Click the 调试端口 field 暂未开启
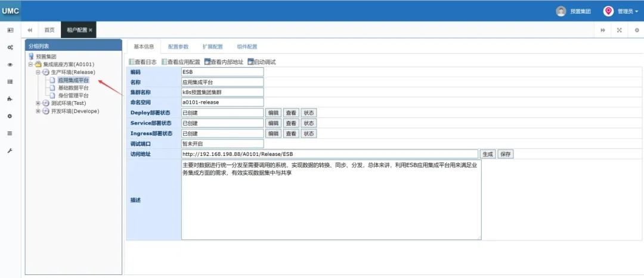Image resolution: width=644 pixels, height=278 pixels. (222, 143)
